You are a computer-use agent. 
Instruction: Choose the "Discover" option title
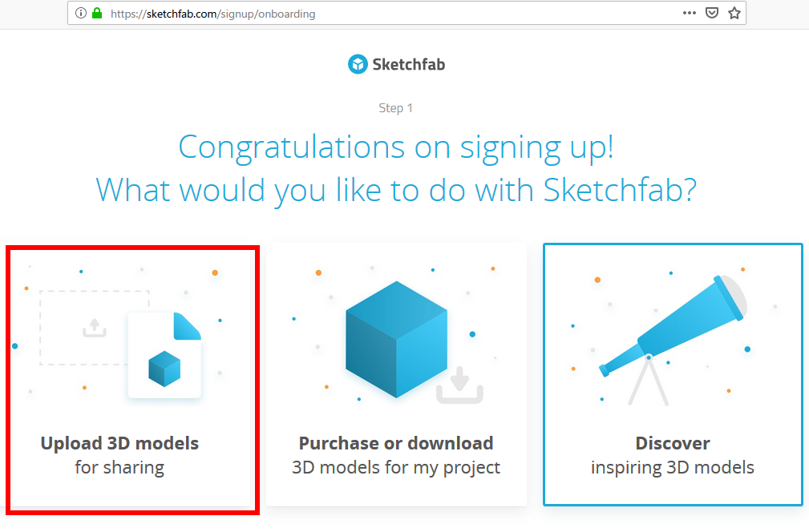[673, 443]
